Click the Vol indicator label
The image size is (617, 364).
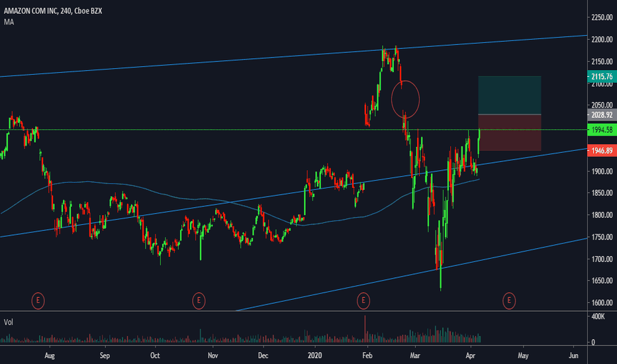point(8,322)
